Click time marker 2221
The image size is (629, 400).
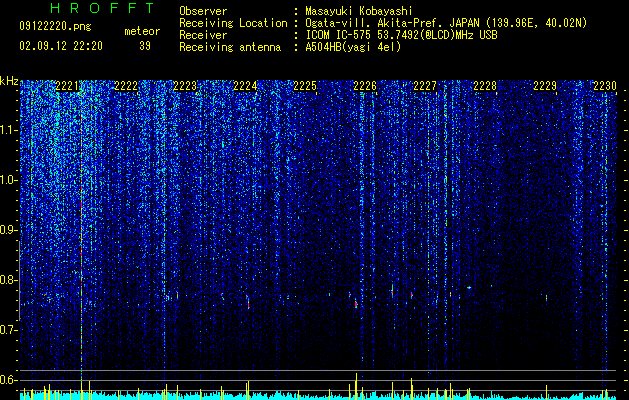tap(67, 86)
